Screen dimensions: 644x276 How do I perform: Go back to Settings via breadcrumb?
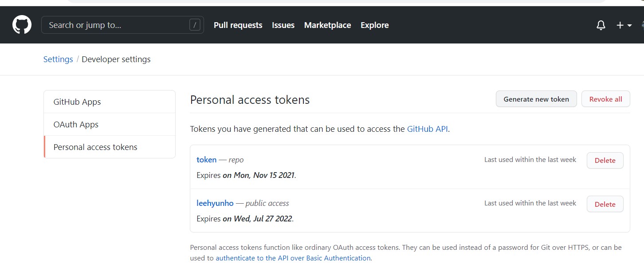58,59
